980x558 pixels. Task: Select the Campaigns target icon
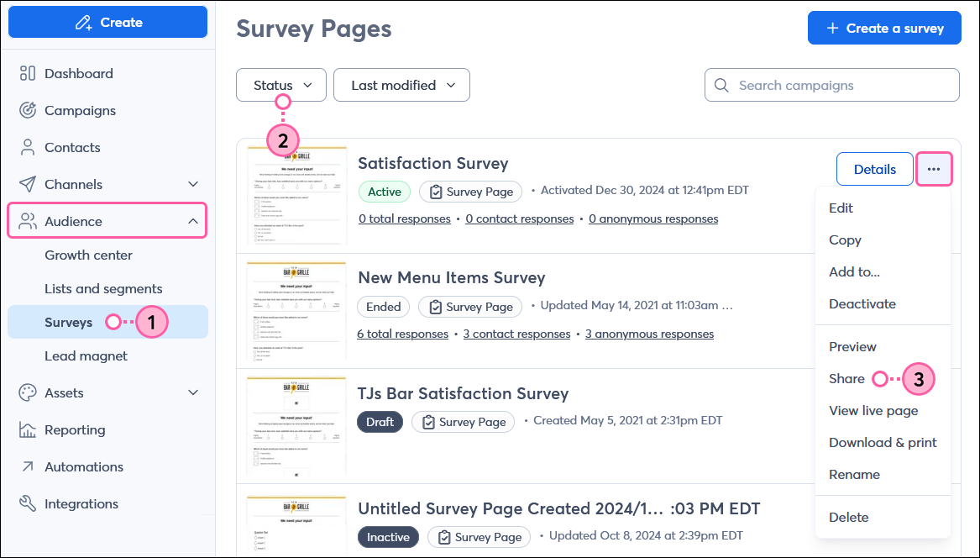click(x=28, y=110)
